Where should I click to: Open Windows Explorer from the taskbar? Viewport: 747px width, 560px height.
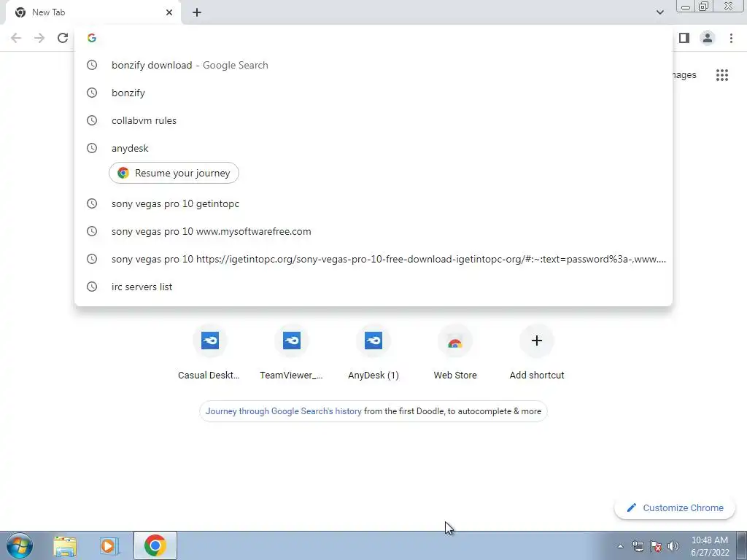pos(65,545)
